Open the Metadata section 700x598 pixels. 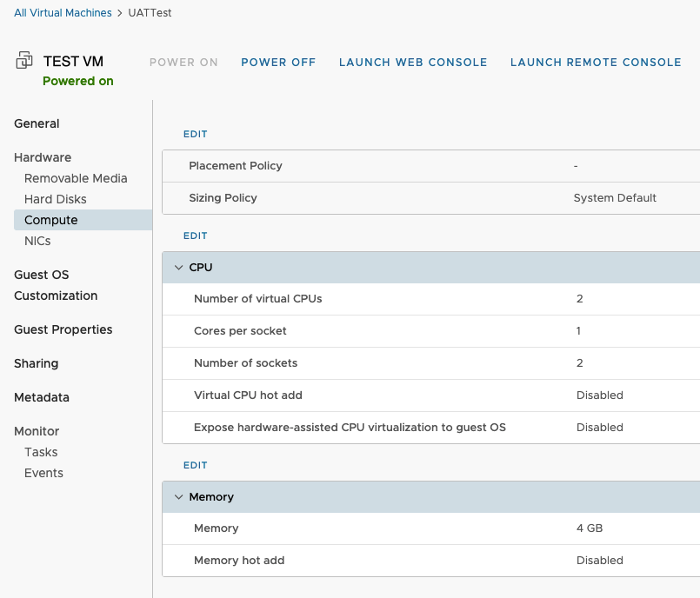pos(41,397)
